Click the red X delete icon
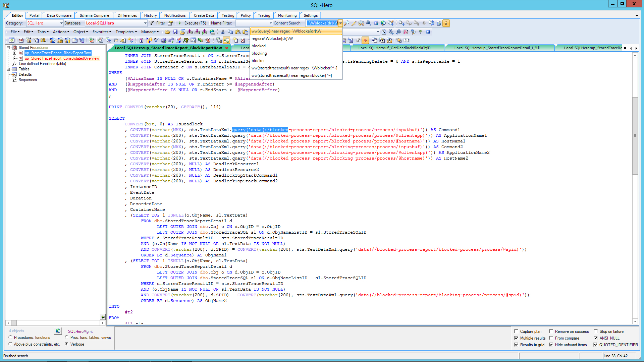Screen dimensions: 644x362 pos(243,40)
